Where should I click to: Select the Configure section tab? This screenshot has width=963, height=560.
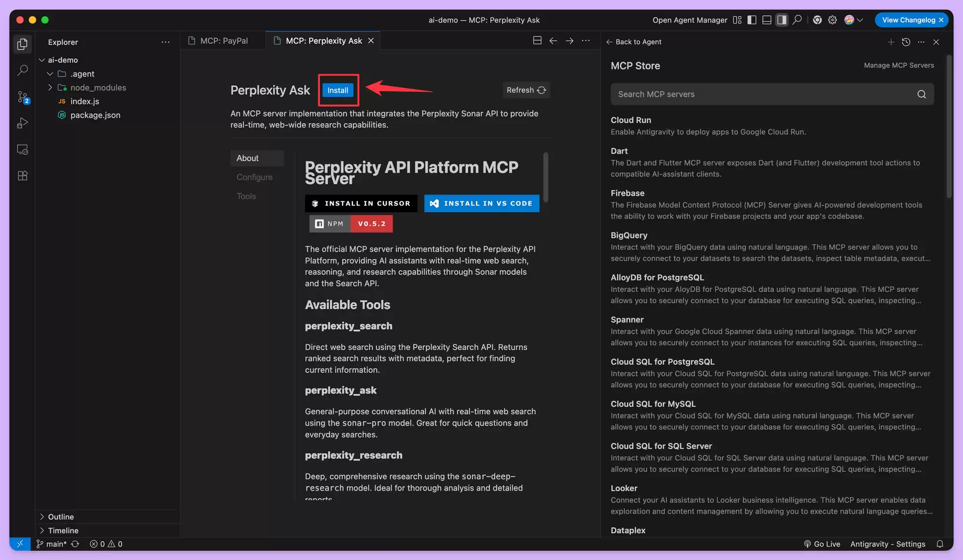(x=254, y=177)
